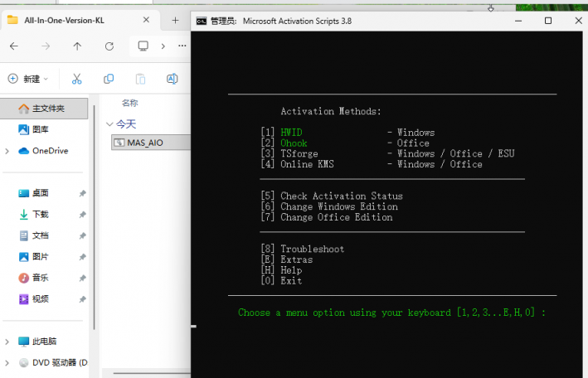Go back using the back arrow
The width and height of the screenshot is (588, 378).
[x=13, y=46]
